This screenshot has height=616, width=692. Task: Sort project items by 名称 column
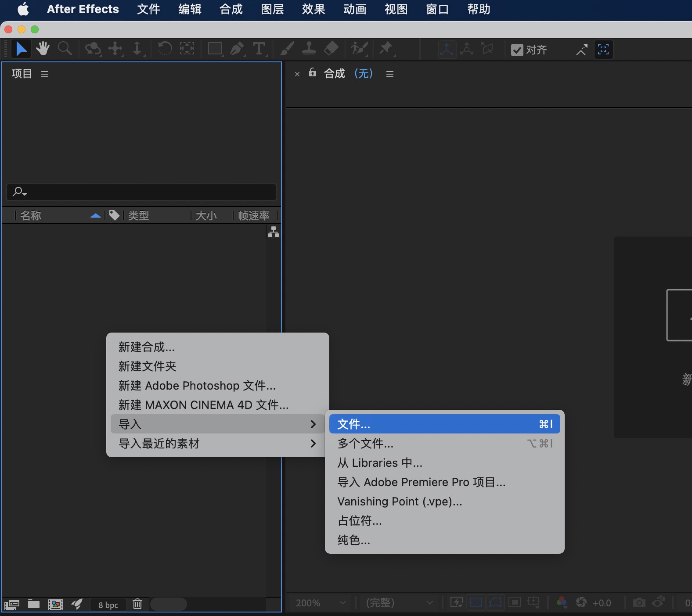31,215
